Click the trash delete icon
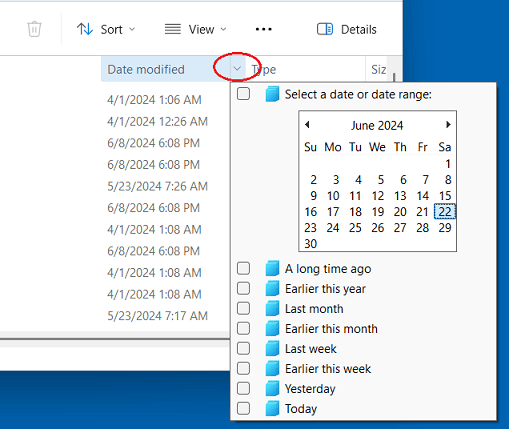Viewport: 509px width, 429px height. (34, 29)
